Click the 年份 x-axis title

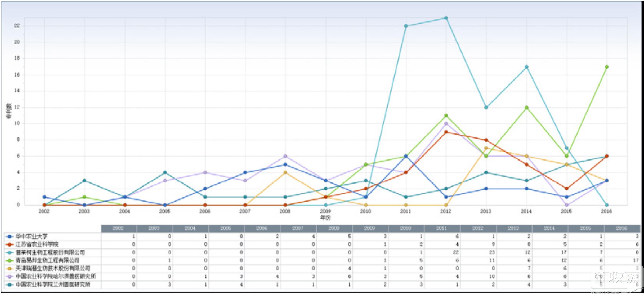pos(325,217)
